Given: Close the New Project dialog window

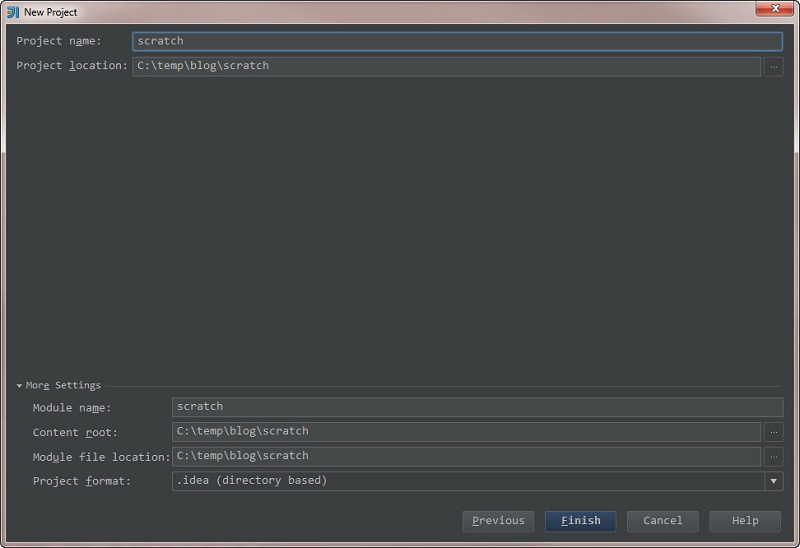Looking at the screenshot, I should pyautogui.click(x=774, y=8).
